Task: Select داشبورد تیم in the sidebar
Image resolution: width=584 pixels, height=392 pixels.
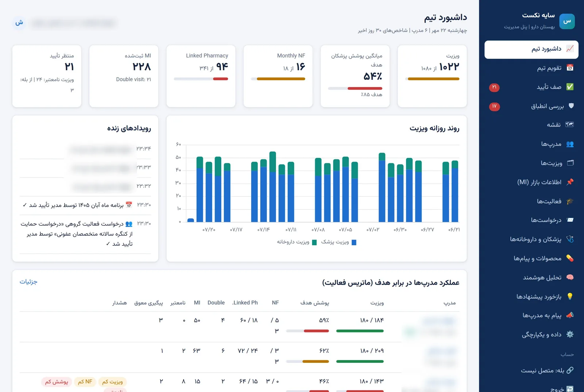Action: 531,49
